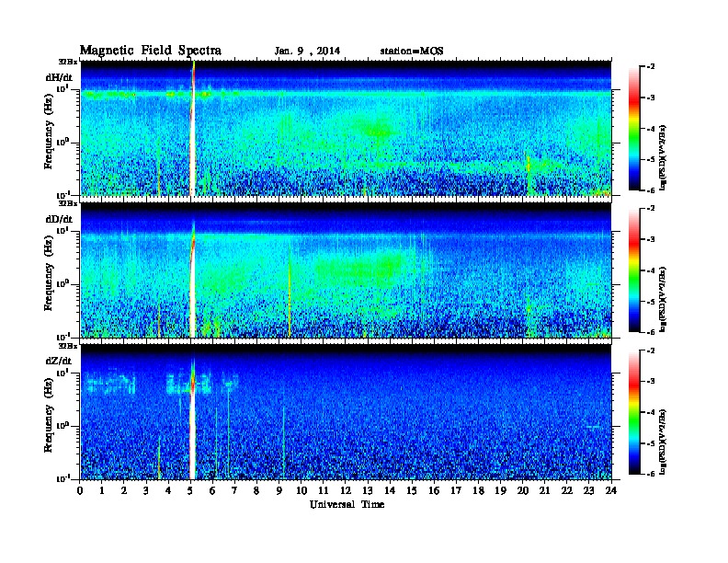Click the '32Hz' label above dZ/dt panel
Image resolution: width=728 pixels, height=563 pixels.
click(68, 346)
